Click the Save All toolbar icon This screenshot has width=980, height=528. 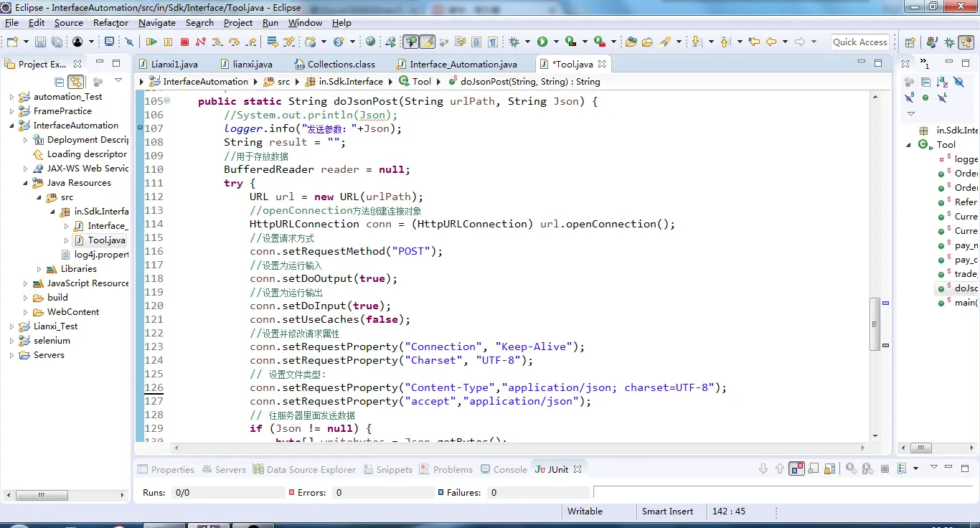click(x=55, y=42)
